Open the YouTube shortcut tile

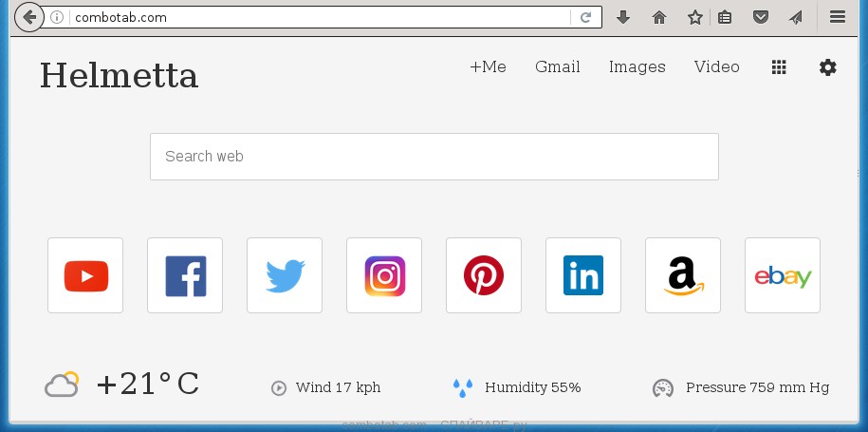tap(85, 275)
